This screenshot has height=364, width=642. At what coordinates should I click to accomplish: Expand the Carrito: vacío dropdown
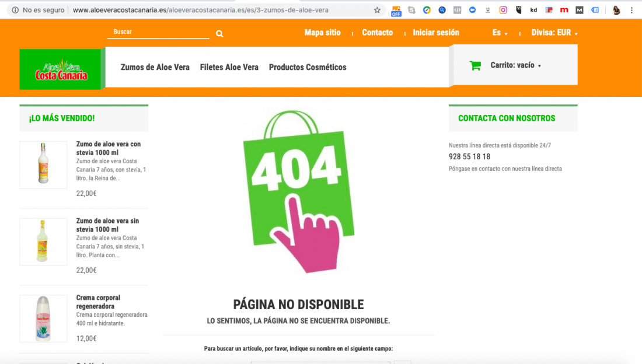pos(515,65)
